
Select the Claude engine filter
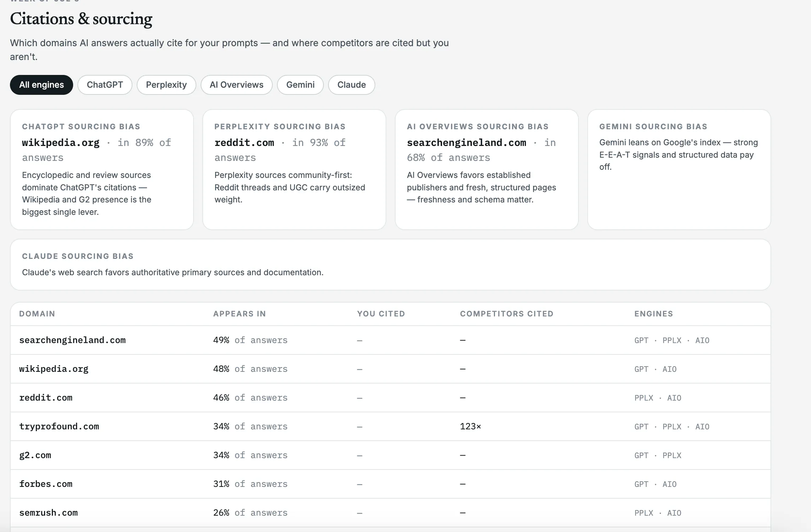(352, 85)
